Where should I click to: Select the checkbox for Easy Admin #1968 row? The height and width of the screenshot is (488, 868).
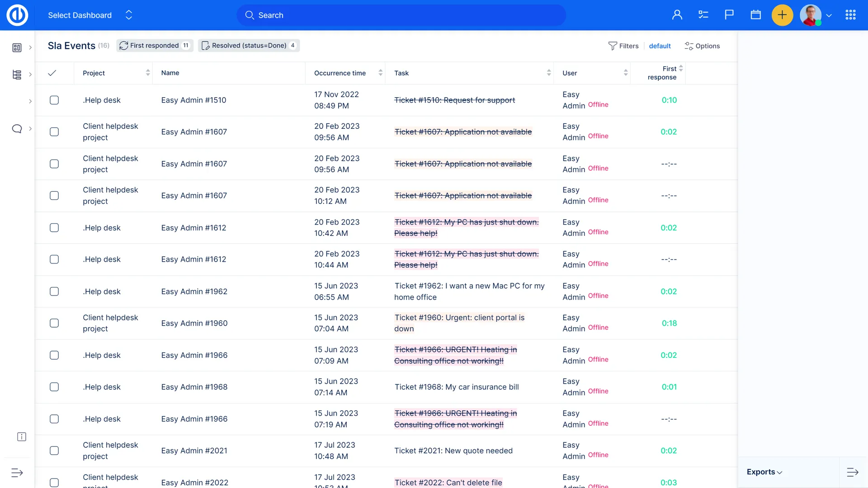click(x=54, y=387)
